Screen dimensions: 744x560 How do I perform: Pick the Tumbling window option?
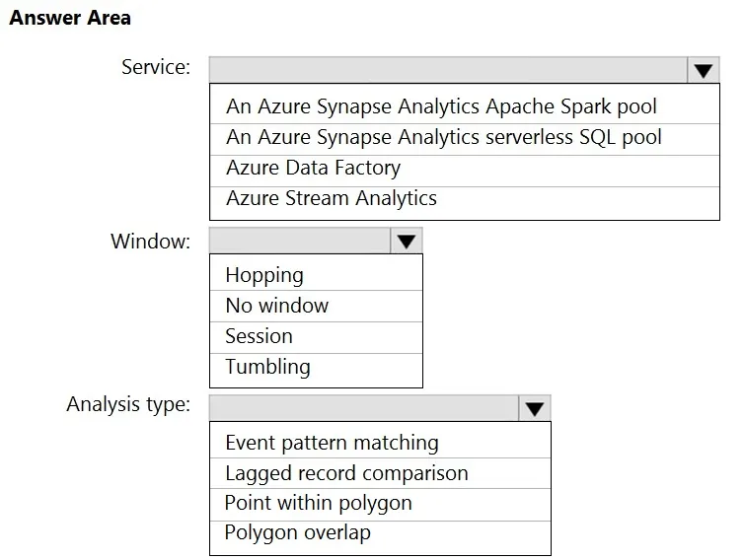[316, 369]
